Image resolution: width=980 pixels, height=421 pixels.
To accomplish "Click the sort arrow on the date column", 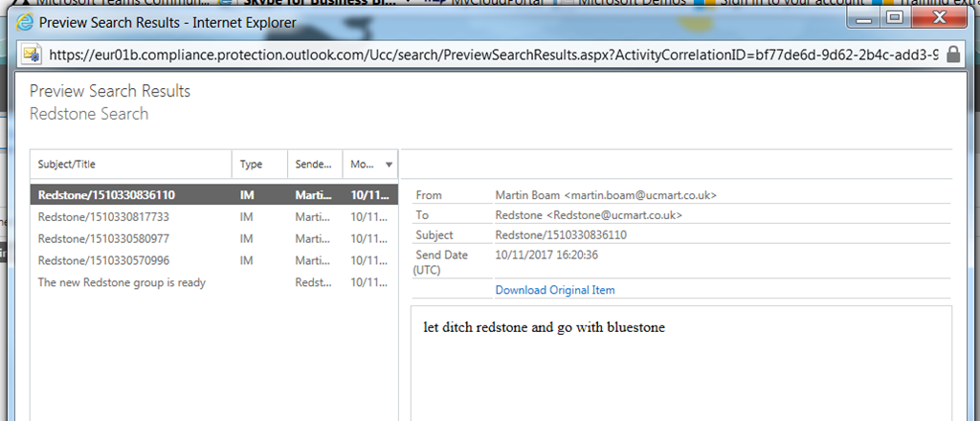I will (x=389, y=165).
